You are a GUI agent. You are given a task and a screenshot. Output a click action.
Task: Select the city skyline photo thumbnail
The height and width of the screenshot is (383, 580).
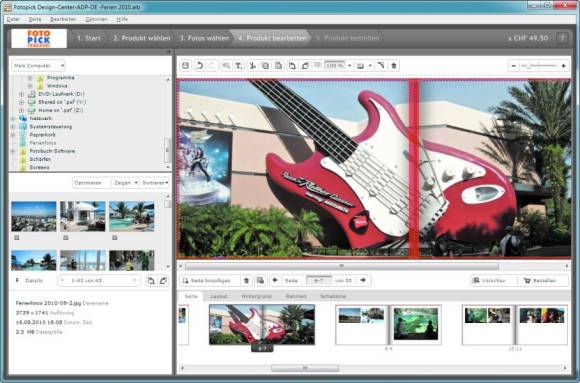(34, 216)
